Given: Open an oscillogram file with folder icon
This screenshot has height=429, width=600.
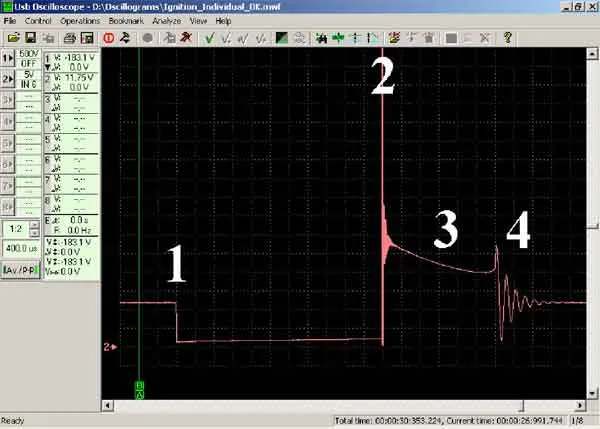Looking at the screenshot, I should click(13, 38).
